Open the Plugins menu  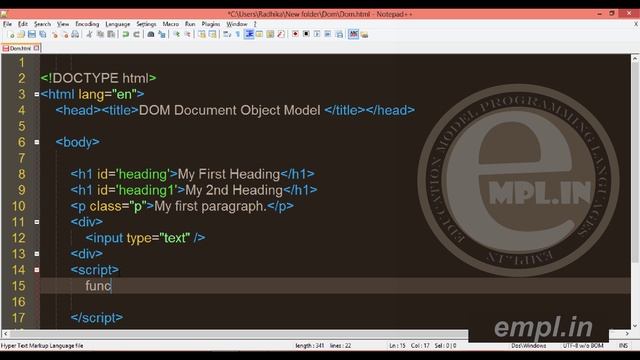point(211,24)
